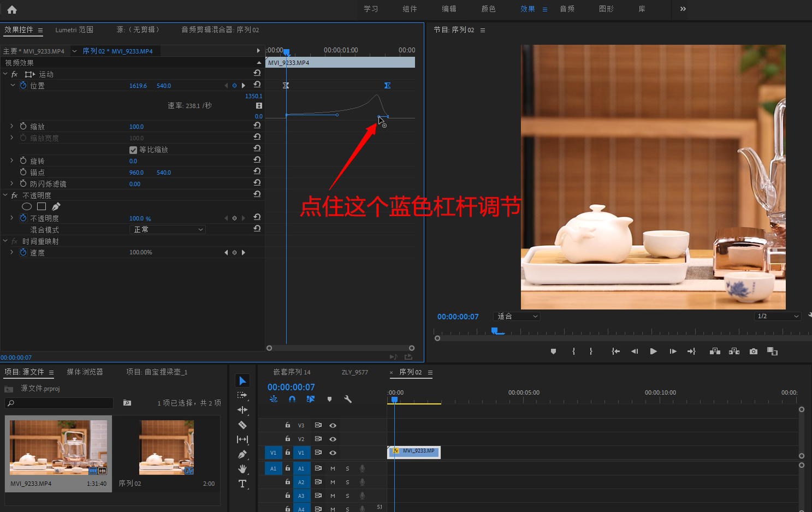Show more workspaces overflow arrows
The image size is (812, 512).
(683, 9)
